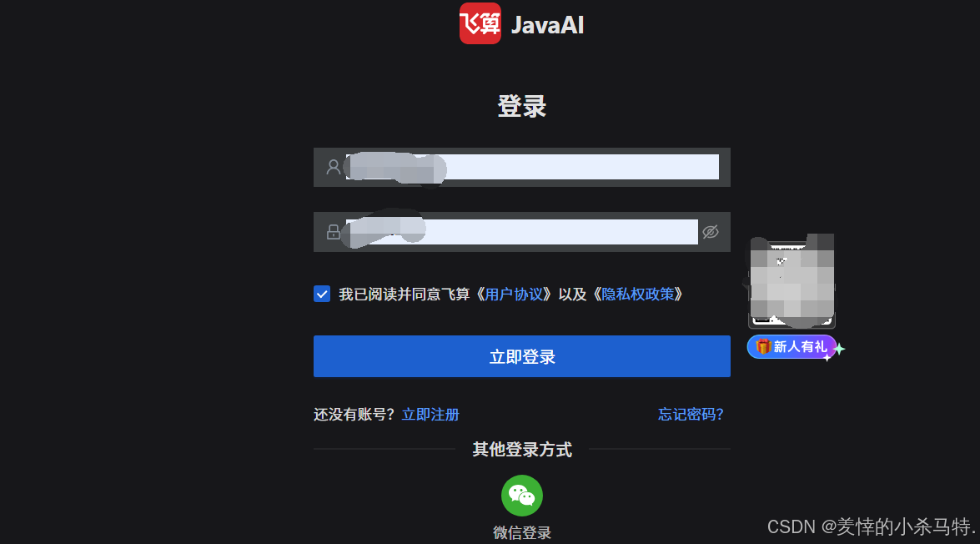Click the lock icon in password field
The width and height of the screenshot is (980, 544).
[x=333, y=232]
